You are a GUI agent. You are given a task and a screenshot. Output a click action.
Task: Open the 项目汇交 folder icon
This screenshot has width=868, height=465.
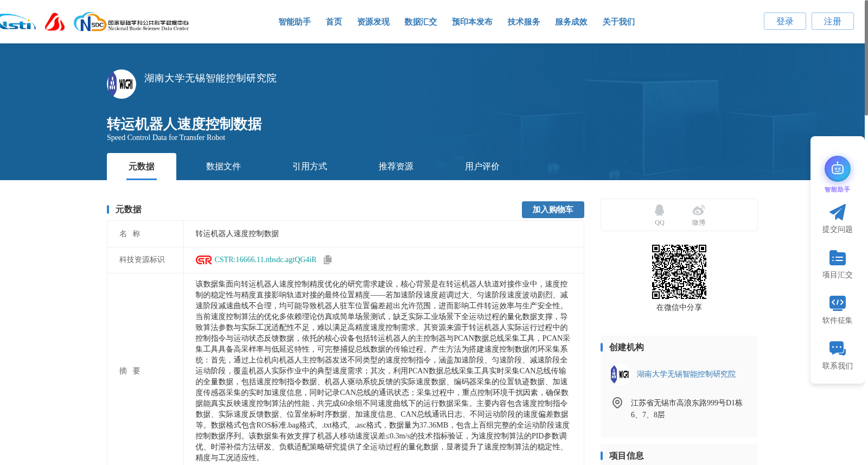pyautogui.click(x=837, y=258)
